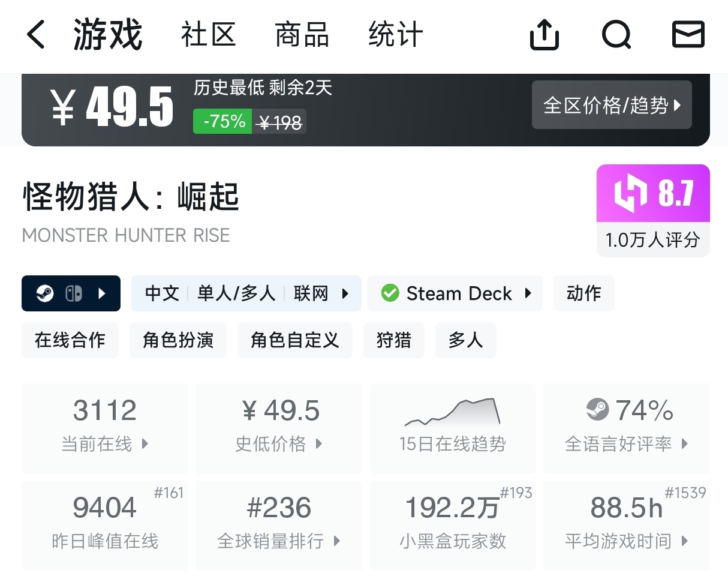Expand 中文 单人/多人 联网 details
The height and width of the screenshot is (585, 728).
point(246,293)
